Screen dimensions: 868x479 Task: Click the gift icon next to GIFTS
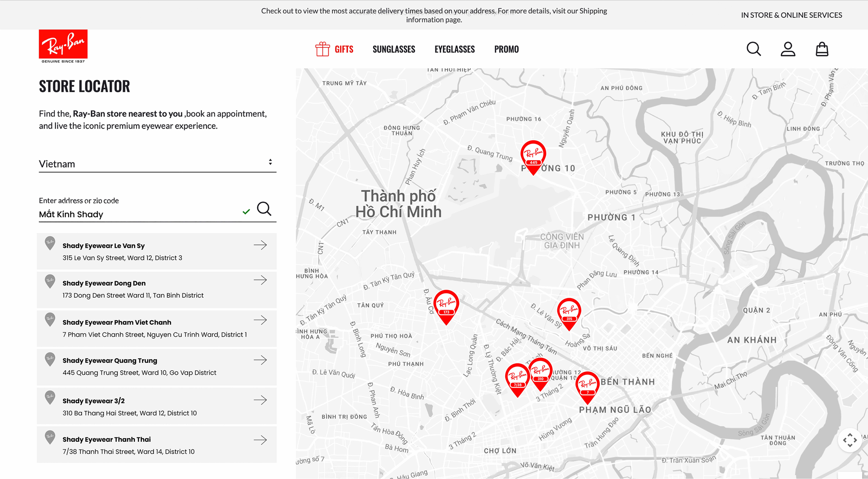click(x=323, y=49)
